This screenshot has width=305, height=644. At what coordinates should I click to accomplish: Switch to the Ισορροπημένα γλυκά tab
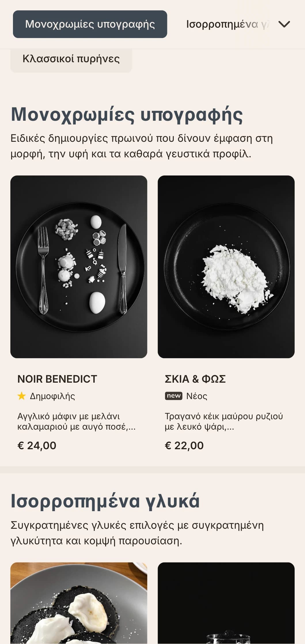pyautogui.click(x=228, y=24)
